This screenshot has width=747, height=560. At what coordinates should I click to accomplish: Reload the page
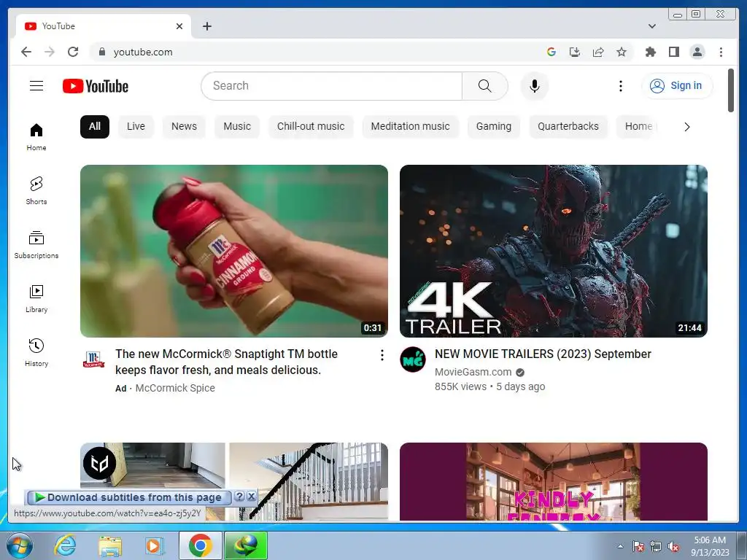click(73, 52)
